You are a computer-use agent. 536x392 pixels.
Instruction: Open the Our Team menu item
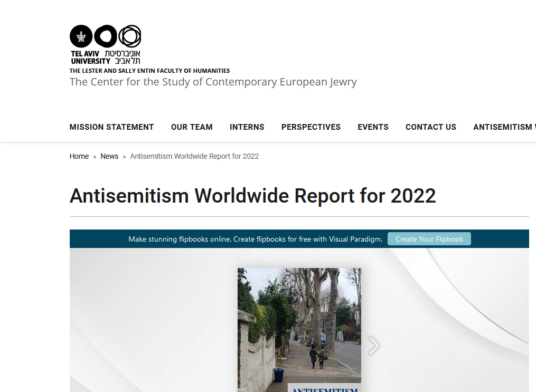click(x=192, y=127)
